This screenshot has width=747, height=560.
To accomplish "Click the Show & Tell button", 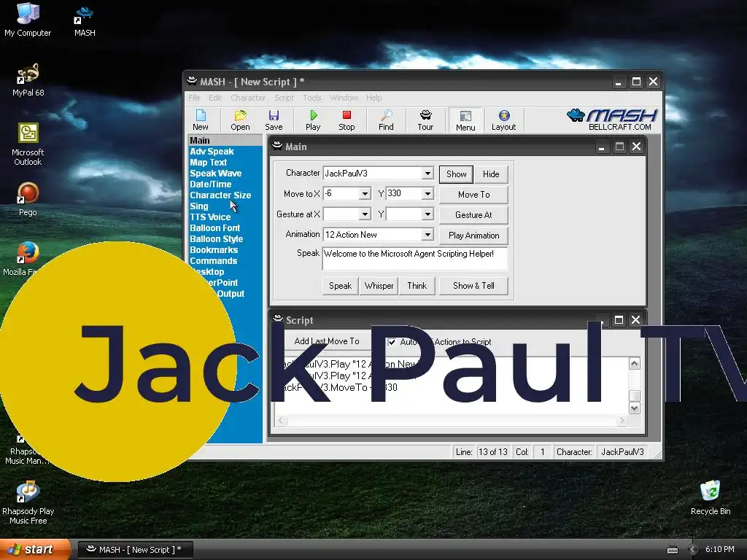I will [473, 286].
